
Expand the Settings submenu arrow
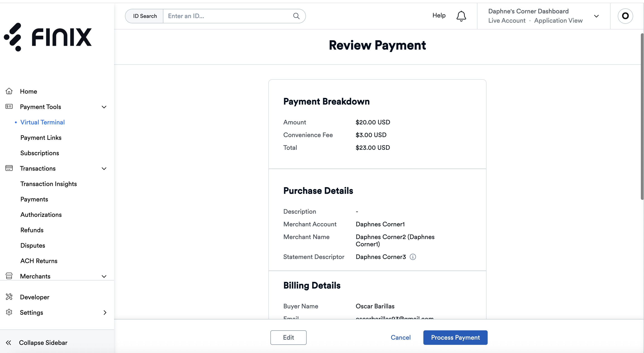pos(105,312)
